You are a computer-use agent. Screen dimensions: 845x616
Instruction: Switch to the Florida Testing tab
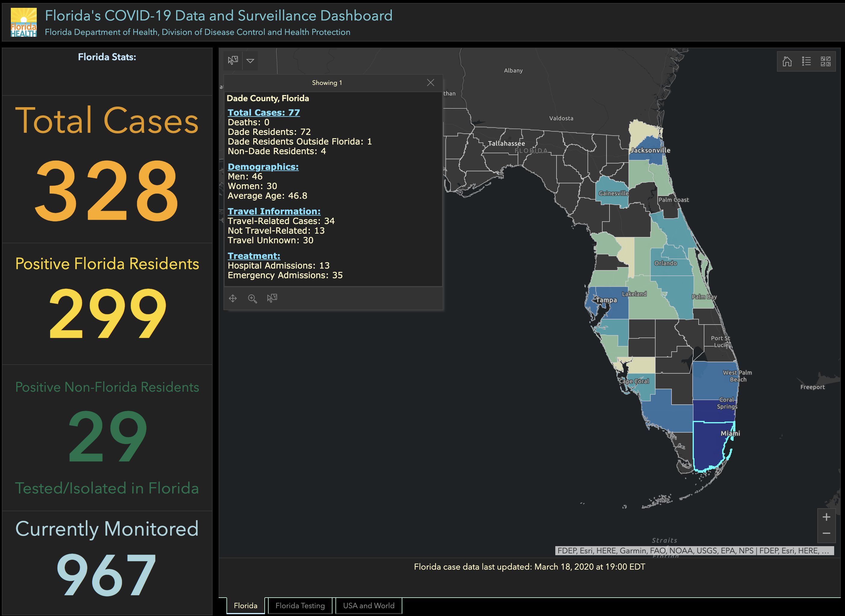pos(300,605)
